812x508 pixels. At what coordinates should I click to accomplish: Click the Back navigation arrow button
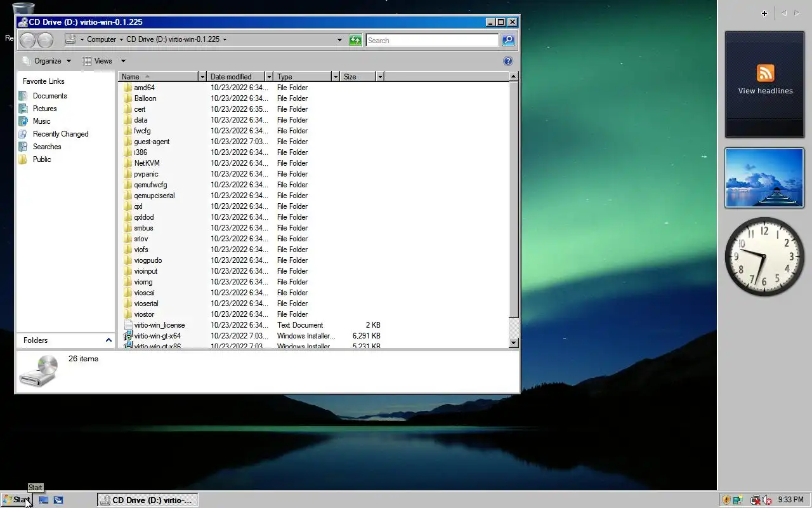tap(27, 40)
